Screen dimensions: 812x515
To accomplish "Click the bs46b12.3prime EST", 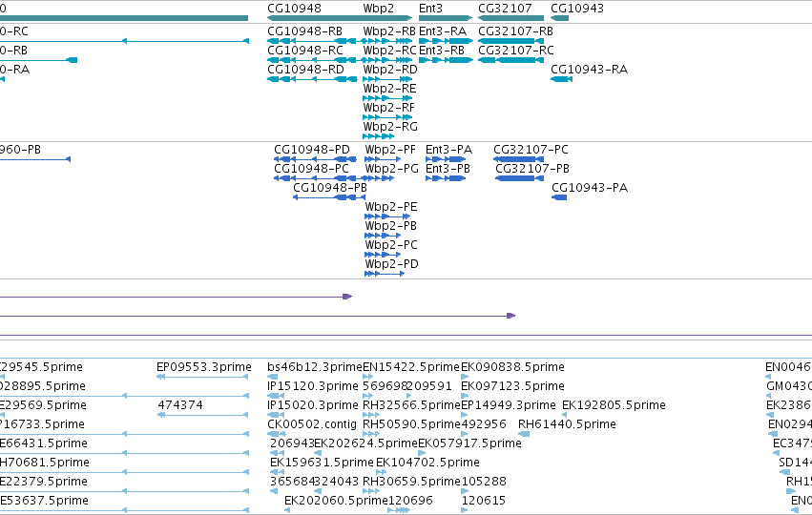I will pos(315,367).
